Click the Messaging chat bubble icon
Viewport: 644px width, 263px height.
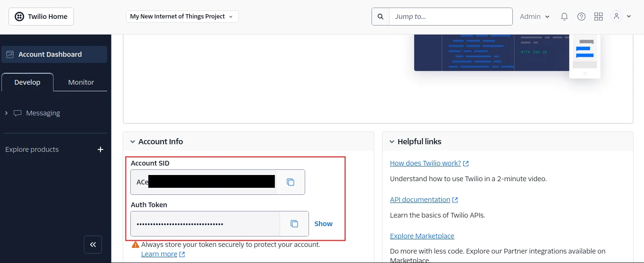coord(18,114)
